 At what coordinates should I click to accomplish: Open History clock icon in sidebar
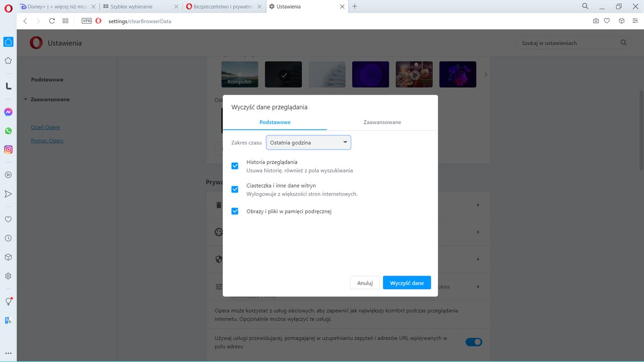point(8,238)
